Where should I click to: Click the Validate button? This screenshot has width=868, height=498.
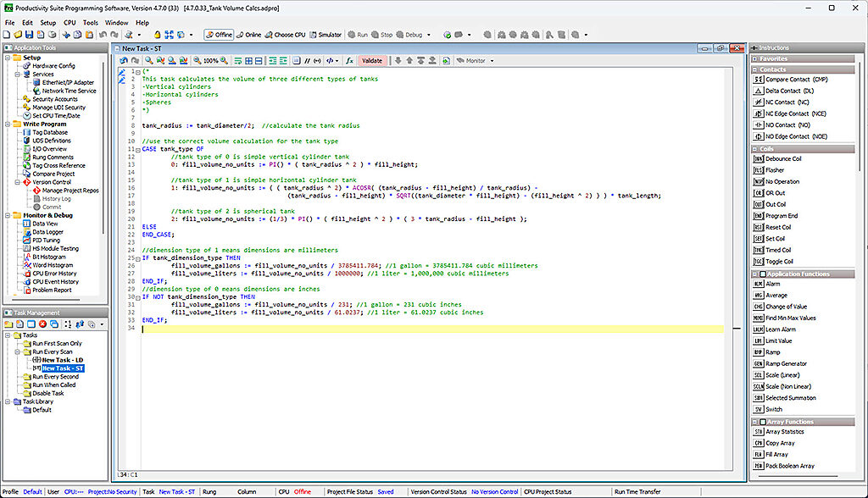pyautogui.click(x=372, y=60)
